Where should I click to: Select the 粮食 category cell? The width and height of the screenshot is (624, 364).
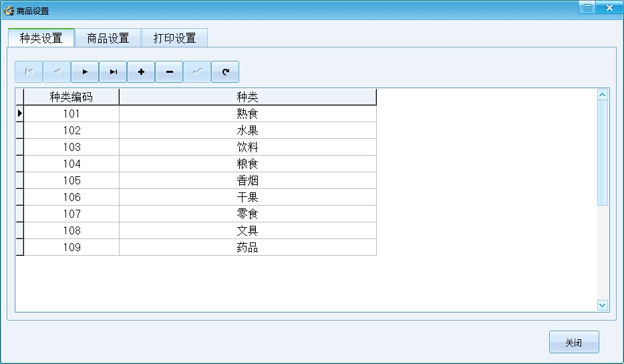click(248, 164)
